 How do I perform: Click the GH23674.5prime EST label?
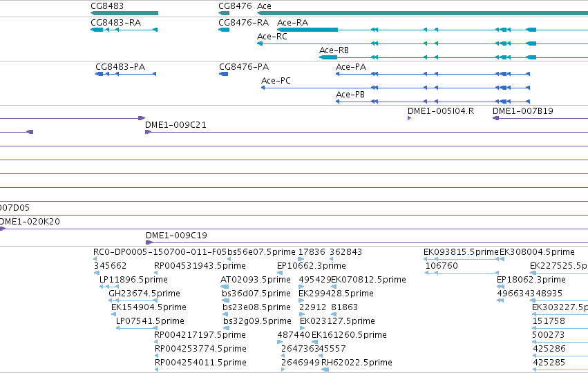144,294
